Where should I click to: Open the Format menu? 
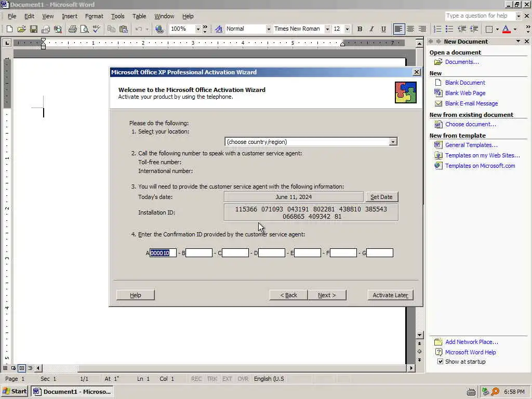(x=94, y=16)
